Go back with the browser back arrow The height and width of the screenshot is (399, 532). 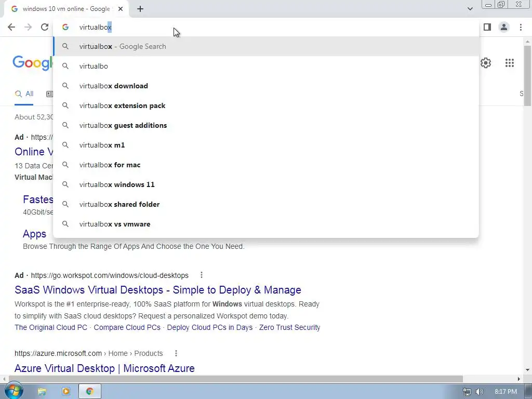pos(11,27)
